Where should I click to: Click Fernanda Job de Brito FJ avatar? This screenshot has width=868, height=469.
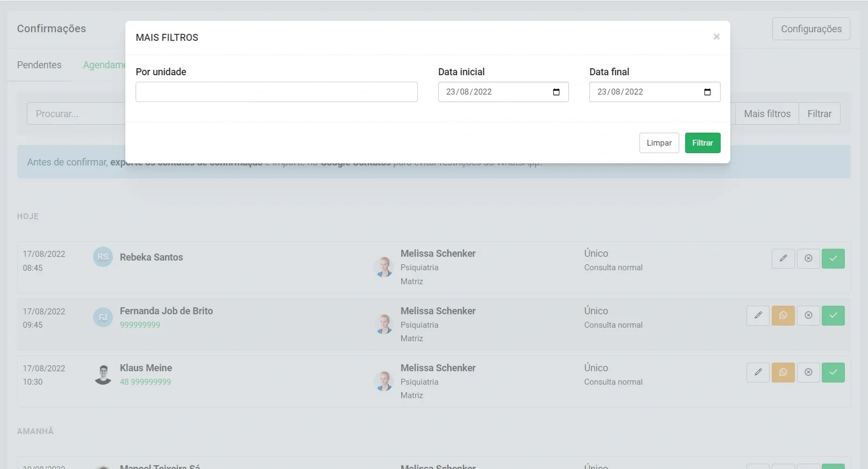(x=103, y=317)
